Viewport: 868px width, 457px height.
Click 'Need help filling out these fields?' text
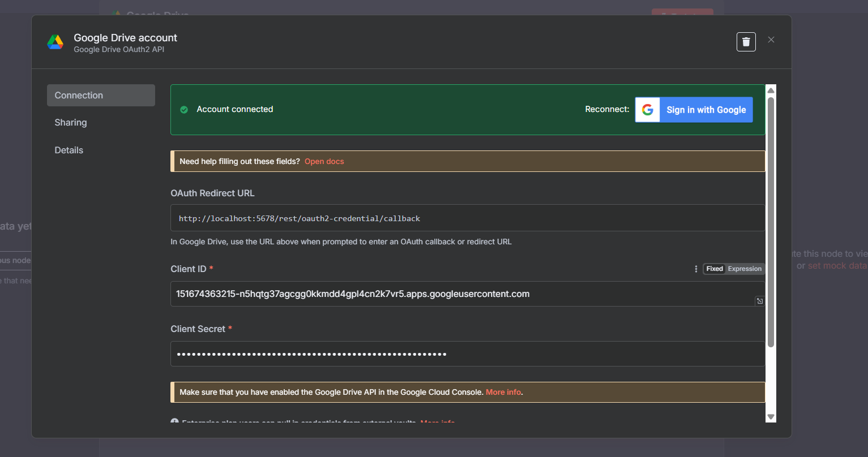(240, 161)
